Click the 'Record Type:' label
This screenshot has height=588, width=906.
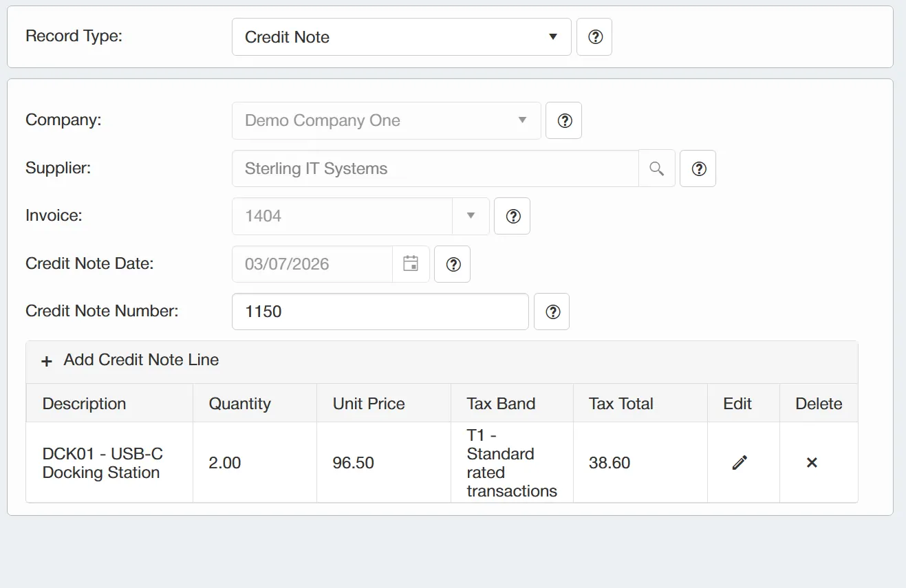click(74, 36)
